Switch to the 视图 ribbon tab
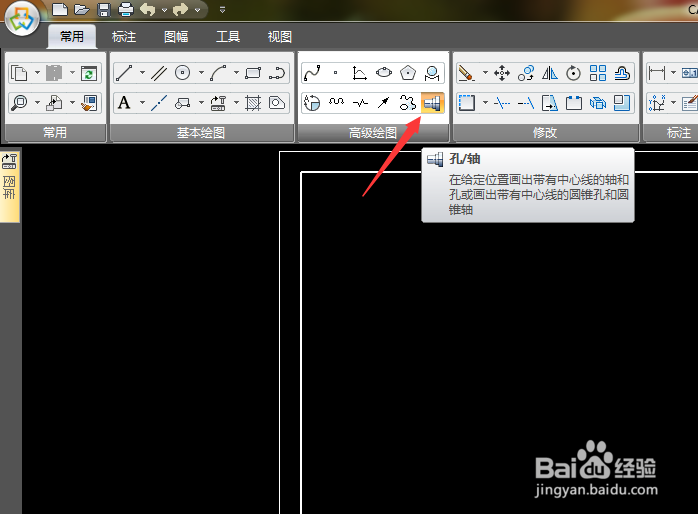The height and width of the screenshot is (514, 698). pyautogui.click(x=280, y=36)
